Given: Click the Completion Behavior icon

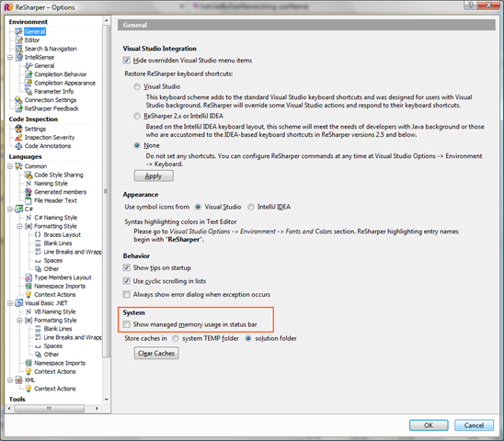Looking at the screenshot, I should (x=29, y=74).
